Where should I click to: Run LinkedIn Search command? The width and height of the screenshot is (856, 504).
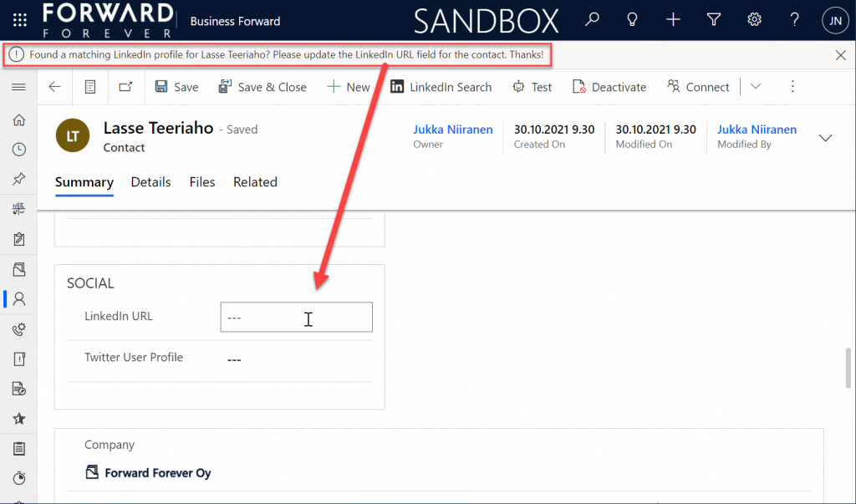tap(441, 87)
